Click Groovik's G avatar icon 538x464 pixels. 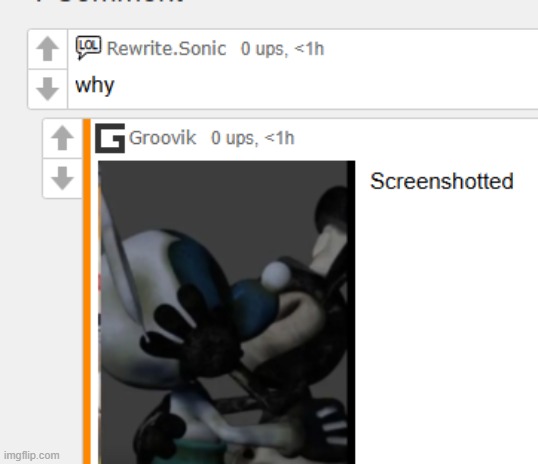click(110, 138)
